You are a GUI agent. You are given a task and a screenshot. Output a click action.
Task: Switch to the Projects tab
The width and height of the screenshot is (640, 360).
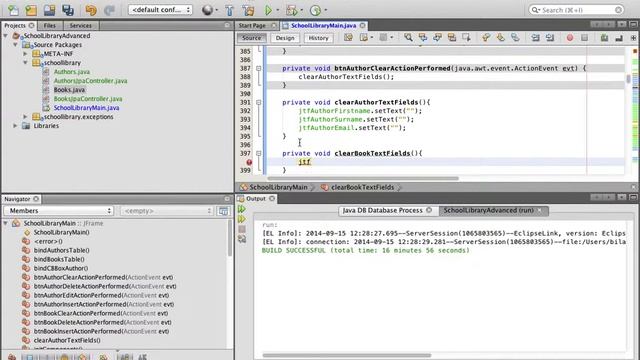pyautogui.click(x=18, y=25)
